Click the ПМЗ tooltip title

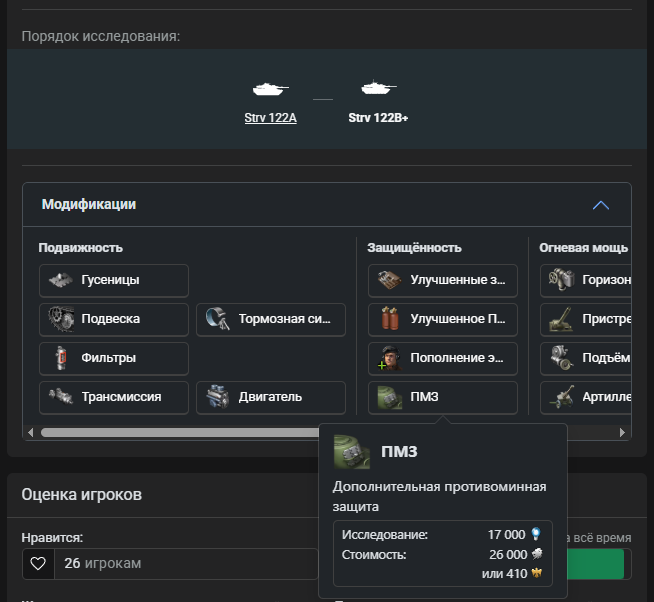[x=399, y=452]
